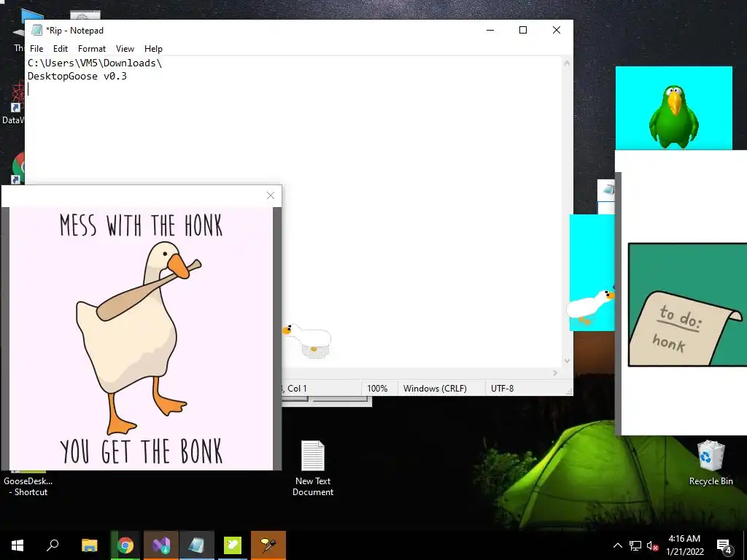Click Windows (CRLF) in status bar
The width and height of the screenshot is (747, 560).
point(435,388)
